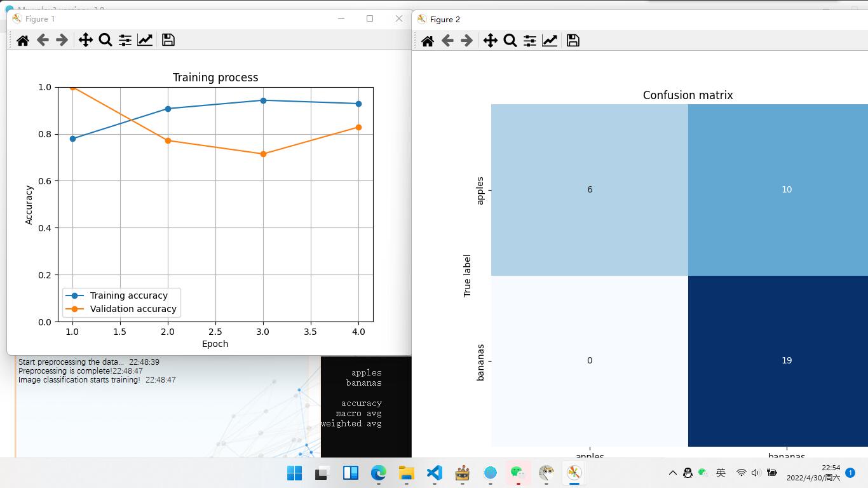Open Wi-Fi network settings in tray
This screenshot has height=488, width=868.
[x=741, y=473]
